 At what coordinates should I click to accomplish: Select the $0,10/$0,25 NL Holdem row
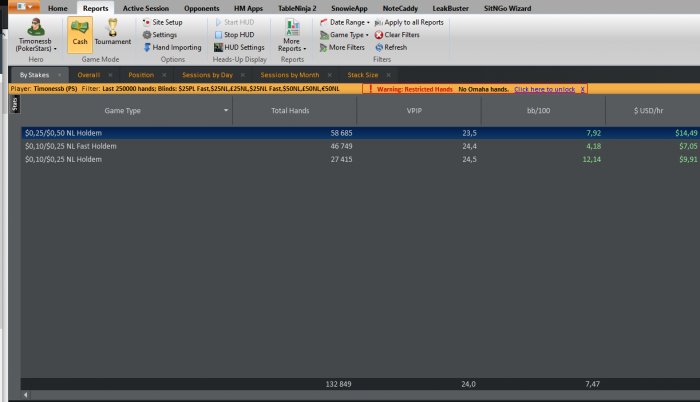pos(360,159)
